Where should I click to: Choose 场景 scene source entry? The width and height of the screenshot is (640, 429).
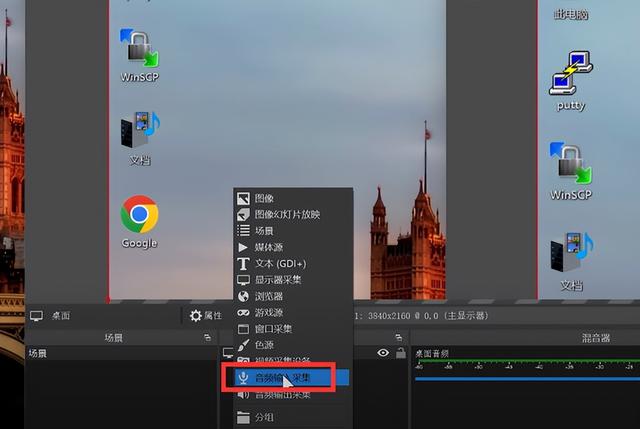coord(293,231)
